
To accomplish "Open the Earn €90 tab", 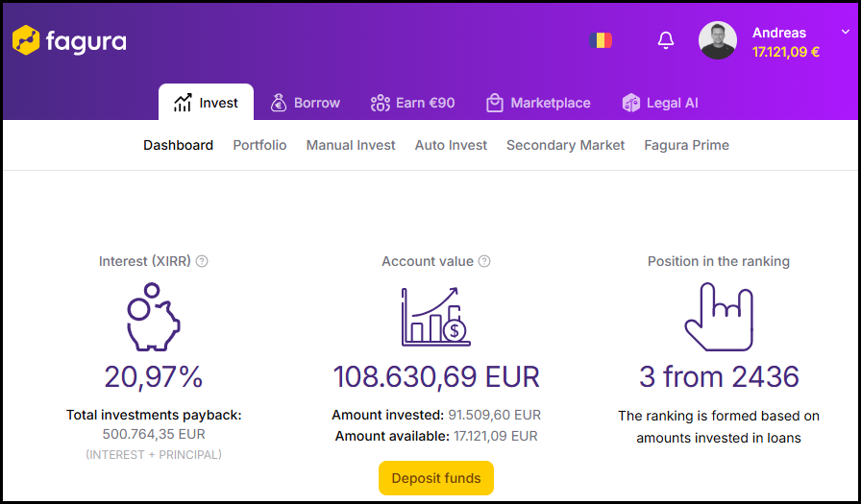I will (x=413, y=103).
